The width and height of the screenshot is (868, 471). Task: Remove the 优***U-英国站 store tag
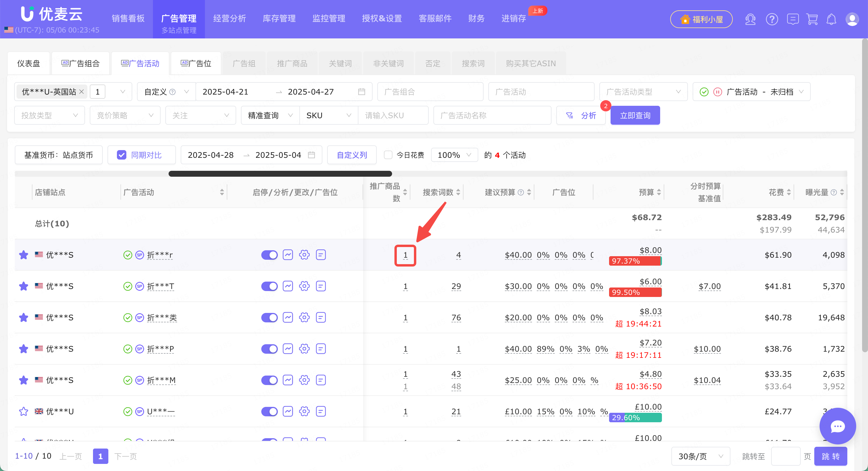click(x=81, y=92)
